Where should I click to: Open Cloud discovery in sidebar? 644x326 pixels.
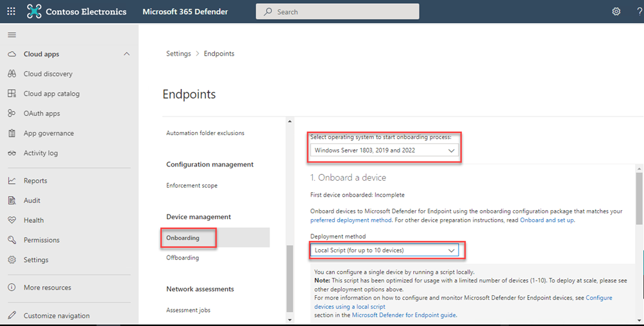coord(47,74)
